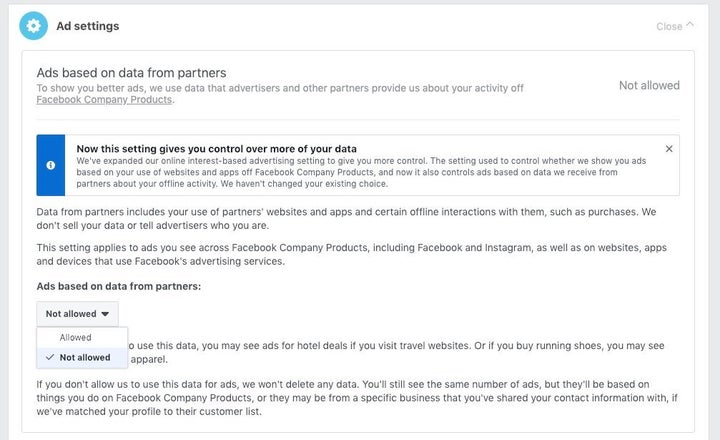This screenshot has height=440, width=720.
Task: Collapse the section using the Close link
Action: pyautogui.click(x=669, y=26)
